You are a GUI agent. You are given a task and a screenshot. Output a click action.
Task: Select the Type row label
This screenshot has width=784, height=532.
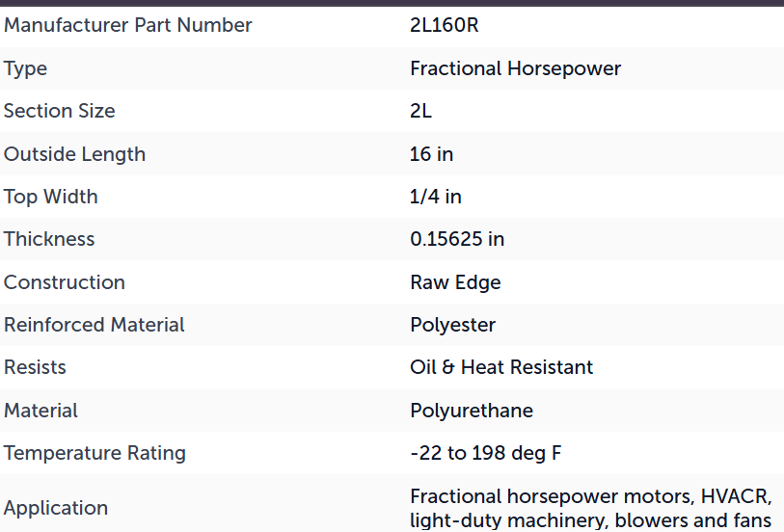(25, 68)
